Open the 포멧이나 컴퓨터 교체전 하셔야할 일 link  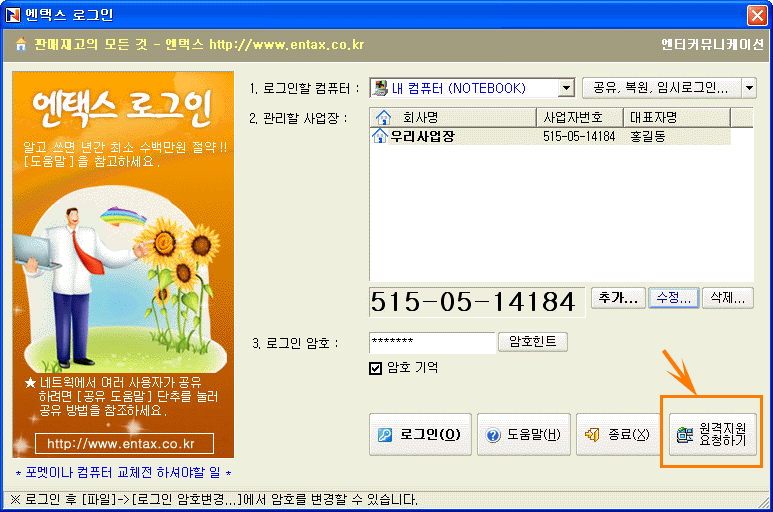[123, 473]
